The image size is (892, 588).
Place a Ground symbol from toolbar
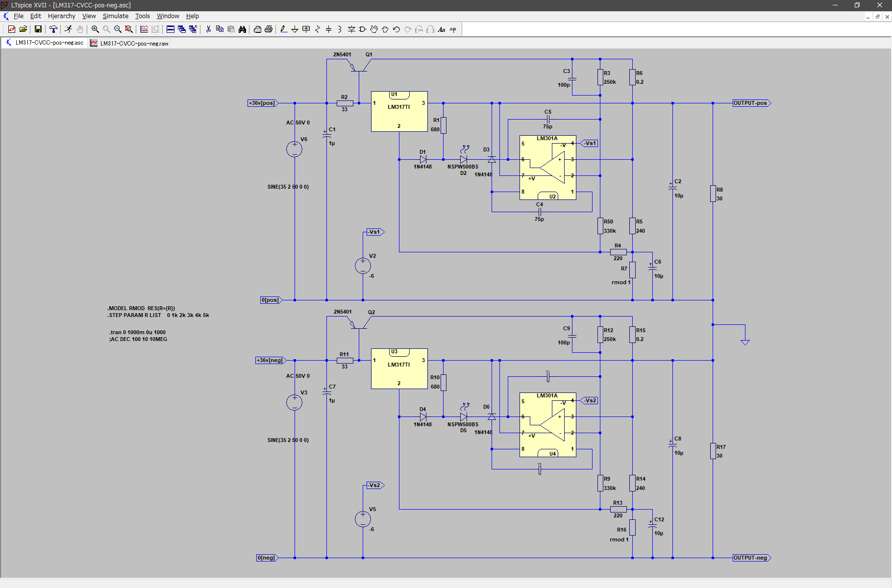[x=295, y=29]
